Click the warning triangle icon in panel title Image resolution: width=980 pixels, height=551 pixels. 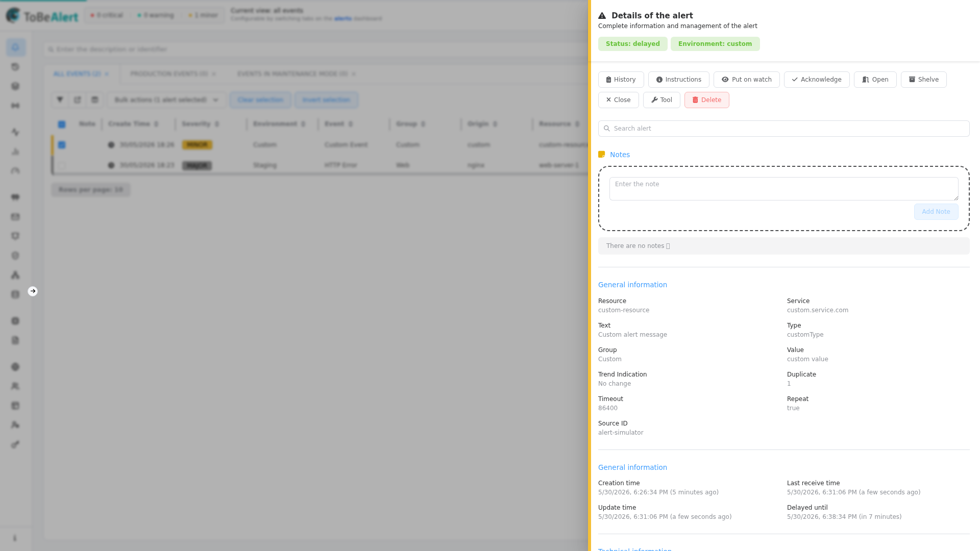[602, 16]
